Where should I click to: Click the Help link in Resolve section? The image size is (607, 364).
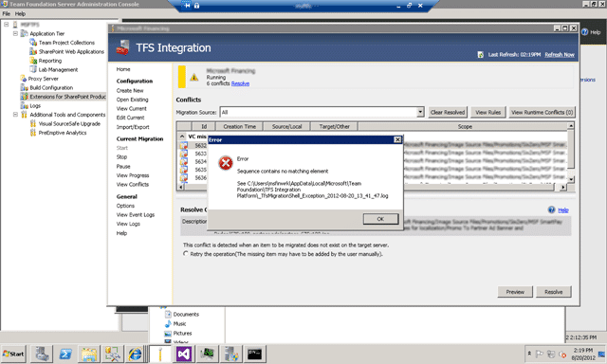(563, 210)
